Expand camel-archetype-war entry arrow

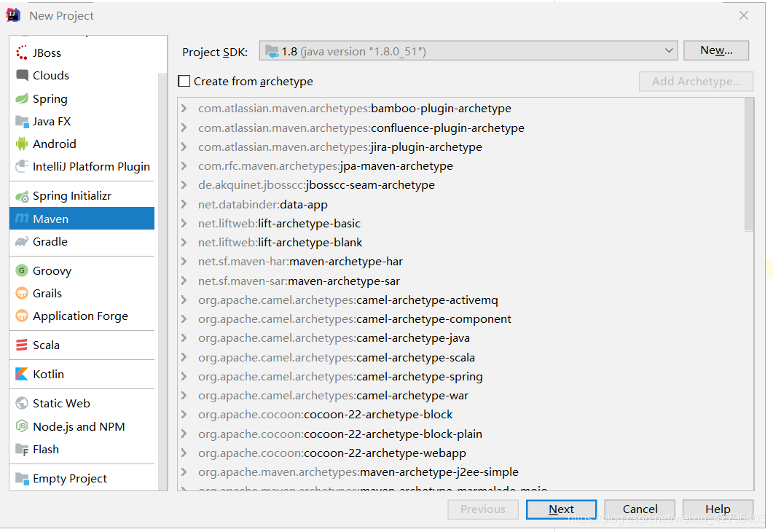click(x=184, y=396)
